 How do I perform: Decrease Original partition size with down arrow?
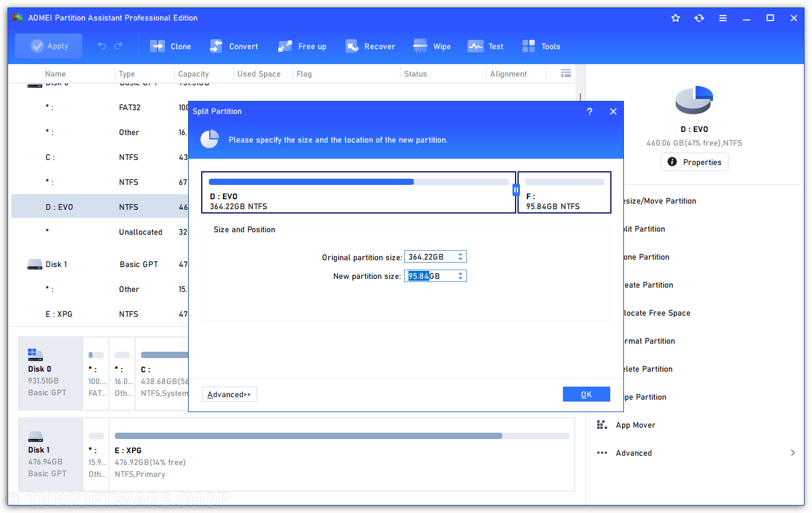(x=461, y=260)
